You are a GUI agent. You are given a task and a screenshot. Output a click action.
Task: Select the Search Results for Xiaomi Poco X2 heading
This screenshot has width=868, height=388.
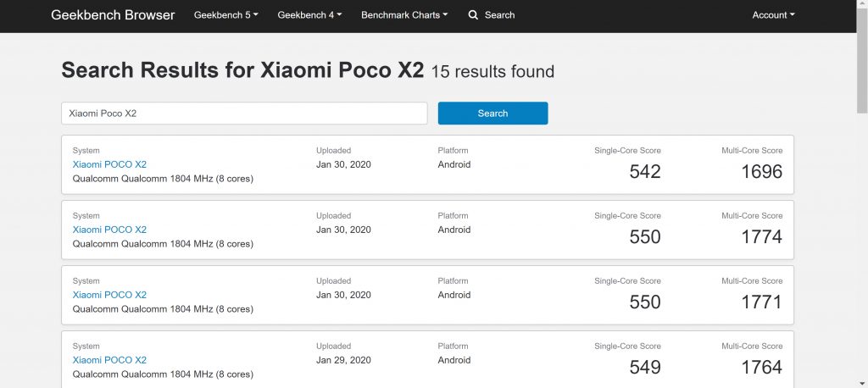pos(242,70)
